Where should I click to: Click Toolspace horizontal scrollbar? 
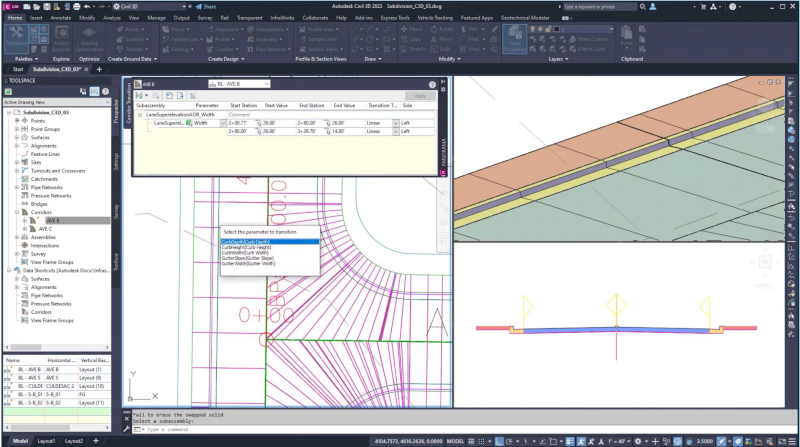pyautogui.click(x=57, y=347)
